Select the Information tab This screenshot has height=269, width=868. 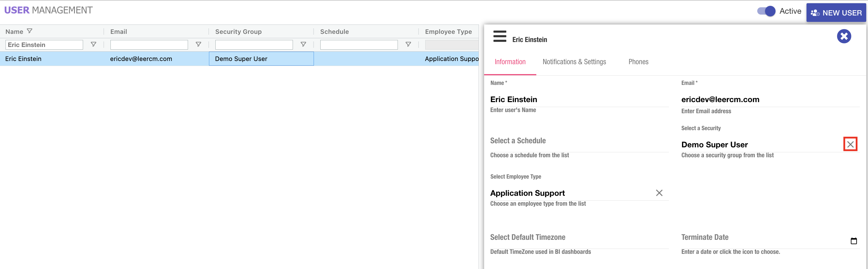pyautogui.click(x=510, y=62)
